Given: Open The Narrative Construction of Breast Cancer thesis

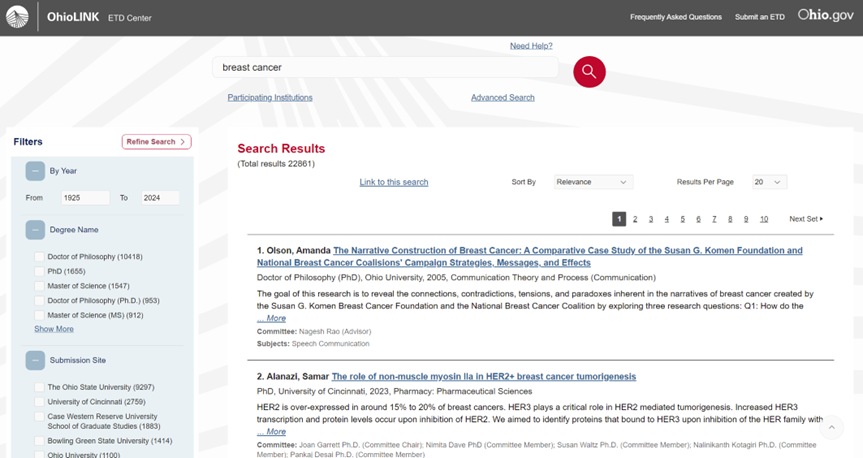Looking at the screenshot, I should pos(529,257).
